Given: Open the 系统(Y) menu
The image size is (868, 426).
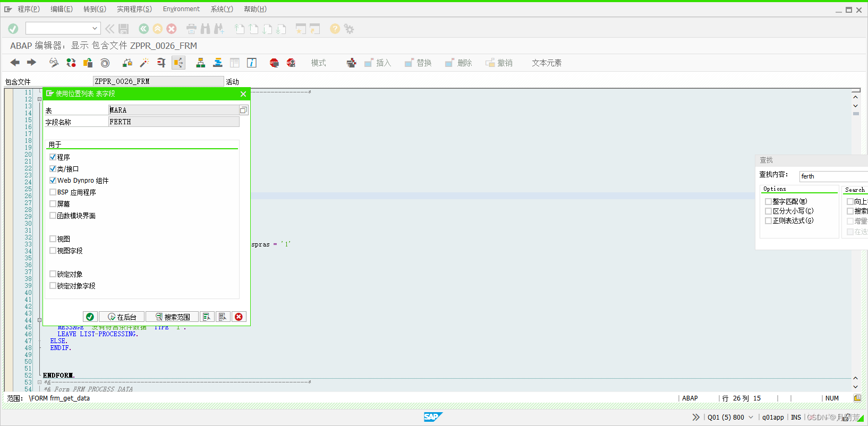Looking at the screenshot, I should point(222,9).
